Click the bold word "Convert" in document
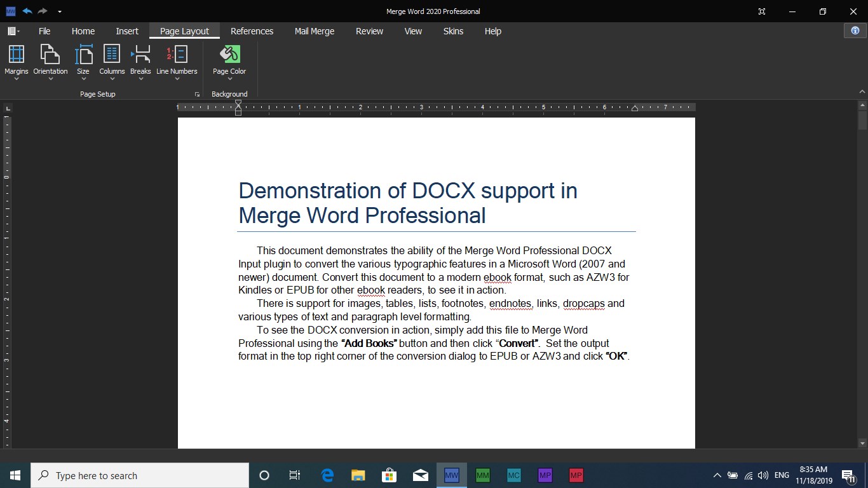868x488 pixels. 519,343
